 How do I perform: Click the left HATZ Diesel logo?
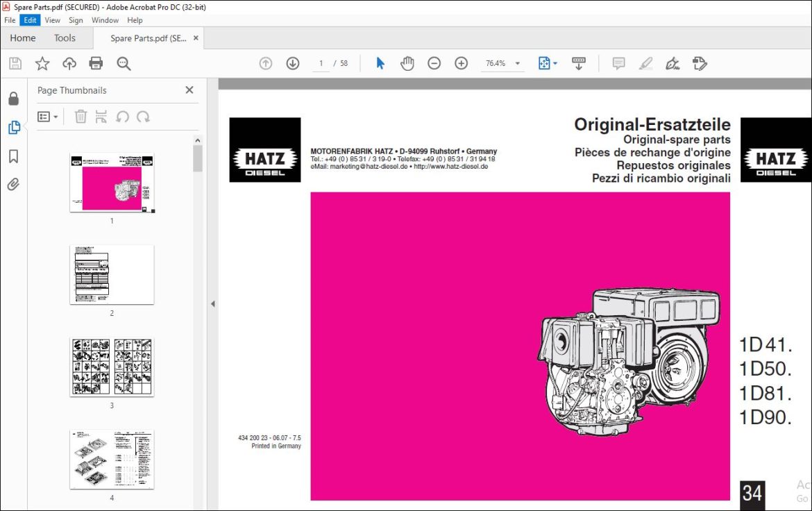pyautogui.click(x=265, y=150)
